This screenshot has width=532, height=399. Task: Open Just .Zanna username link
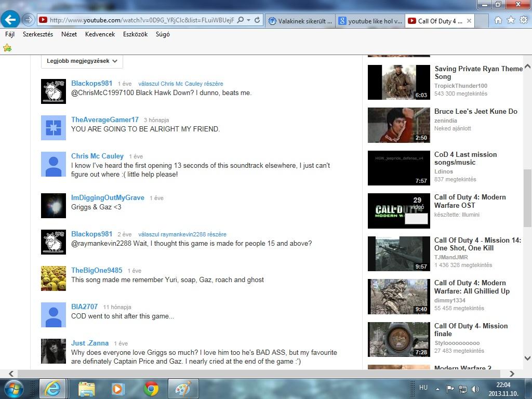click(x=90, y=343)
